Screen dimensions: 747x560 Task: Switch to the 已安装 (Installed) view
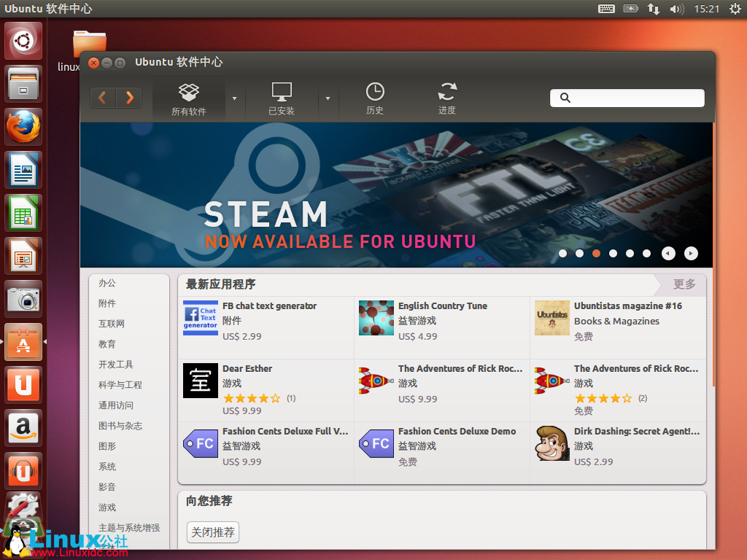tap(282, 98)
